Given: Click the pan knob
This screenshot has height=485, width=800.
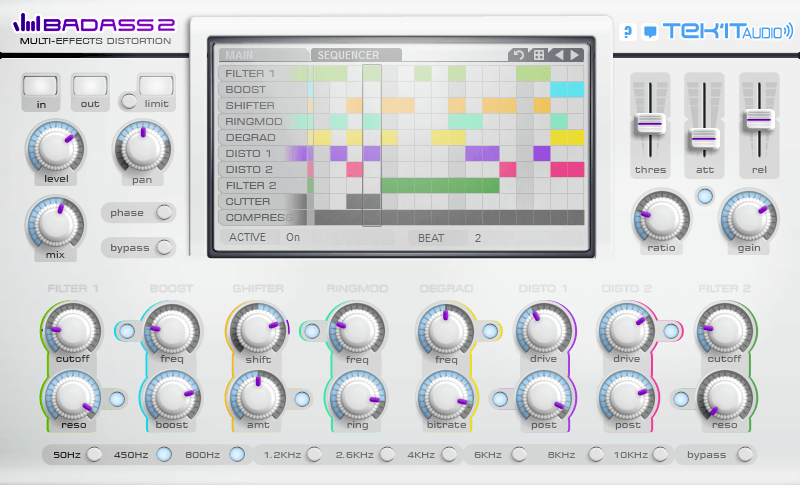Looking at the screenshot, I should tap(143, 149).
